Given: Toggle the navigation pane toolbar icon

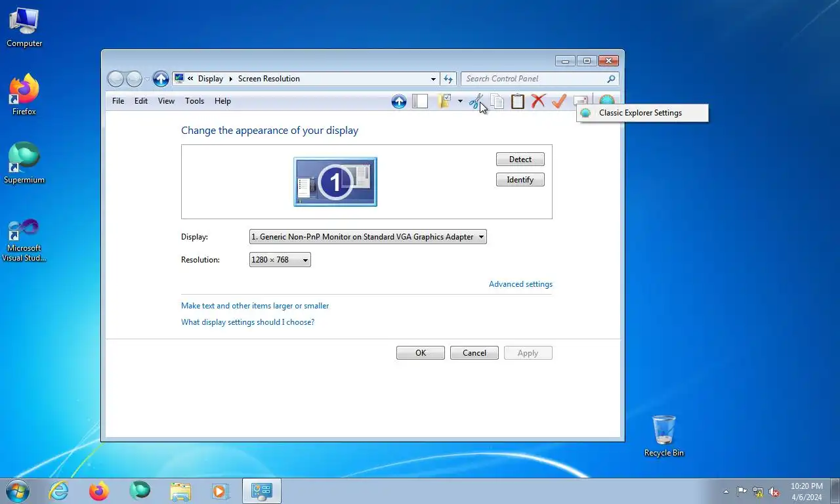Looking at the screenshot, I should pyautogui.click(x=420, y=101).
